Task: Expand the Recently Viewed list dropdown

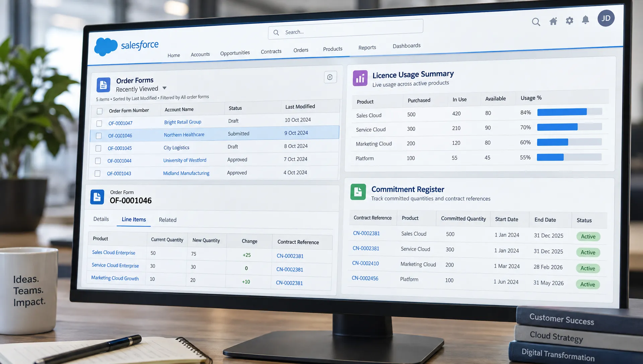Action: (164, 88)
